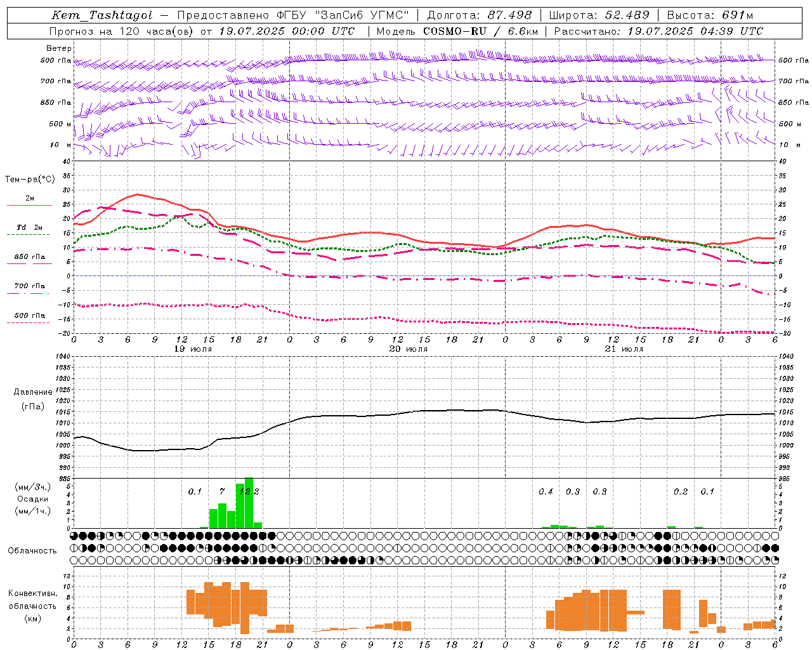The image size is (812, 650).
Task: Click the Тем-ра(°C) axis label
Action: (x=29, y=180)
